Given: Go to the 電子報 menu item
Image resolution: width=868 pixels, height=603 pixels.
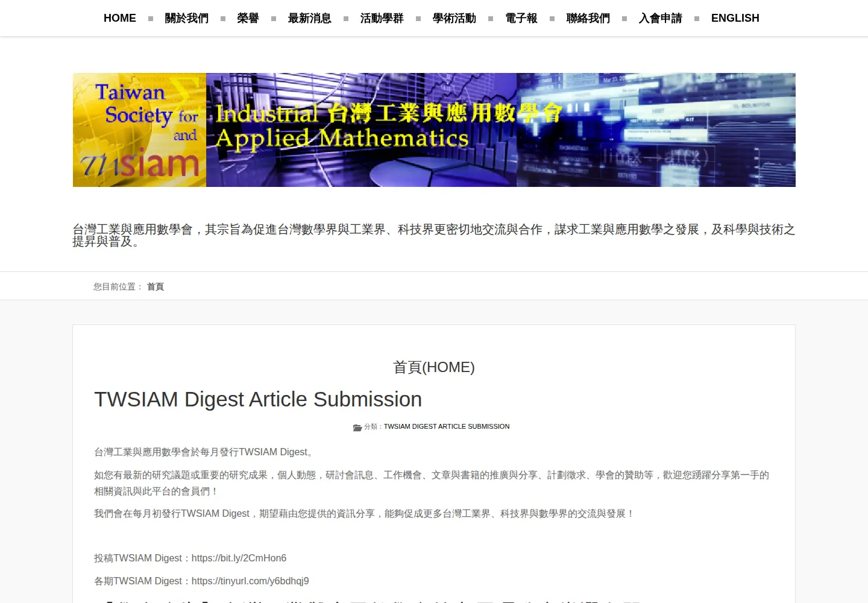Looking at the screenshot, I should click(521, 18).
